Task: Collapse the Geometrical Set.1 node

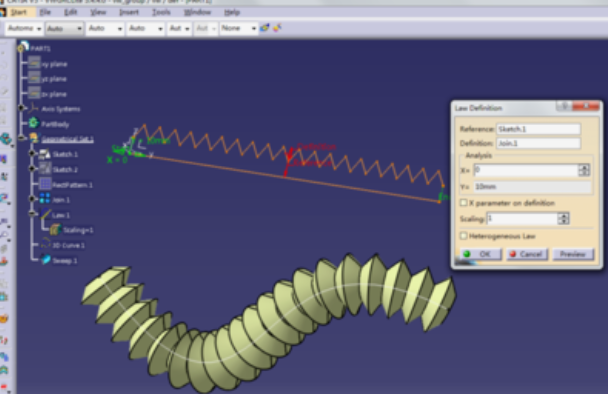Action: (x=22, y=138)
